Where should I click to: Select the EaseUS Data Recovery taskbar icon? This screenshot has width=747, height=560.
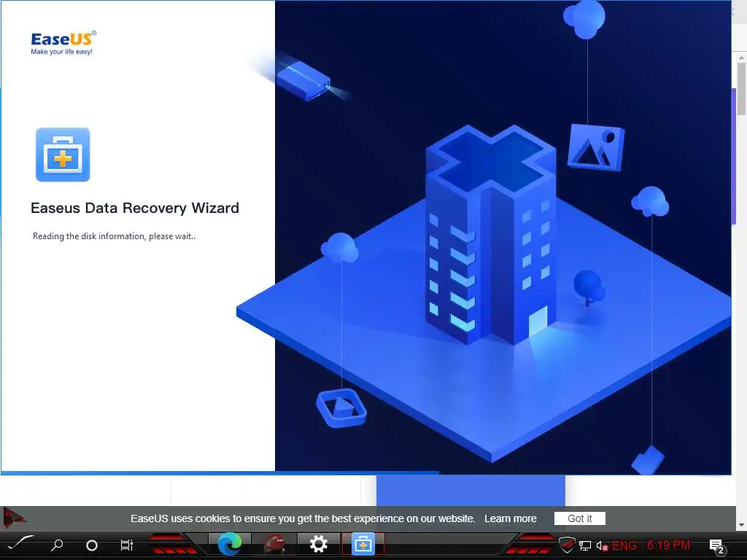pyautogui.click(x=363, y=544)
